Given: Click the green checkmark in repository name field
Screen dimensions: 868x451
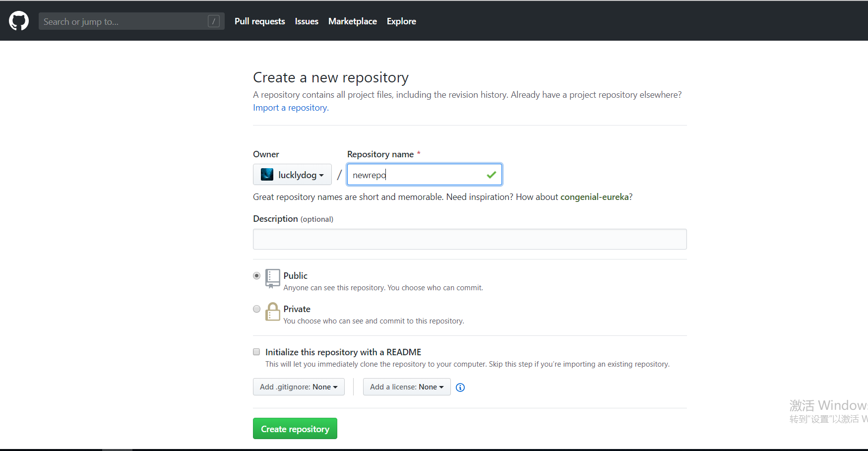Looking at the screenshot, I should [491, 175].
